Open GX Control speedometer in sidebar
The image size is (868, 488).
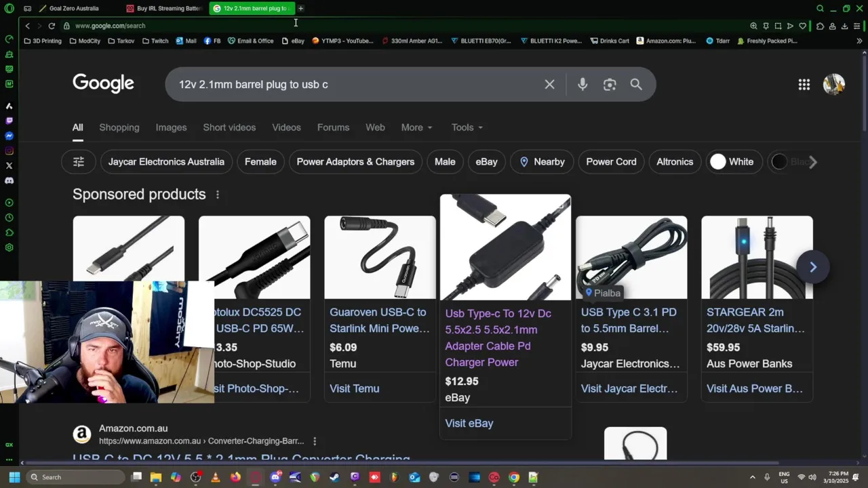pyautogui.click(x=9, y=39)
